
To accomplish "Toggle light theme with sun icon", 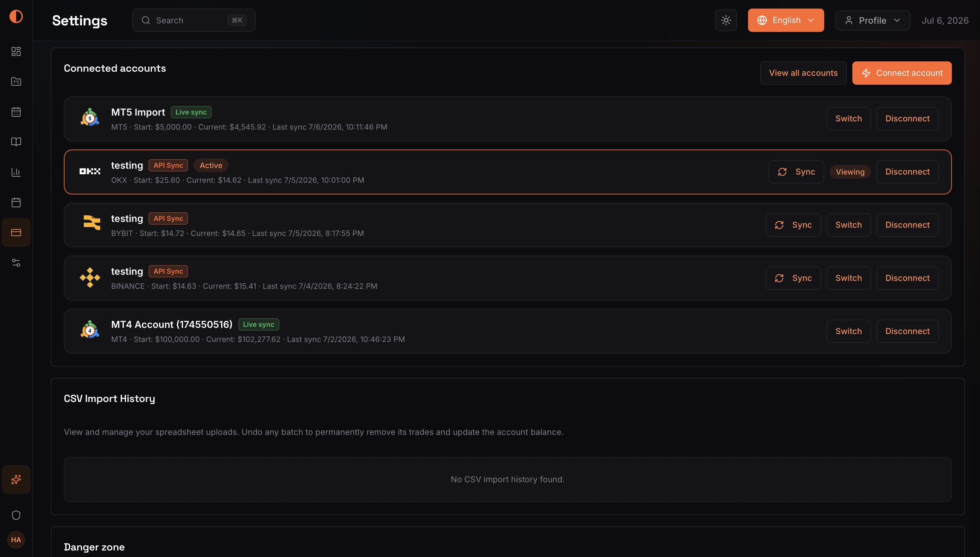I will 726,20.
